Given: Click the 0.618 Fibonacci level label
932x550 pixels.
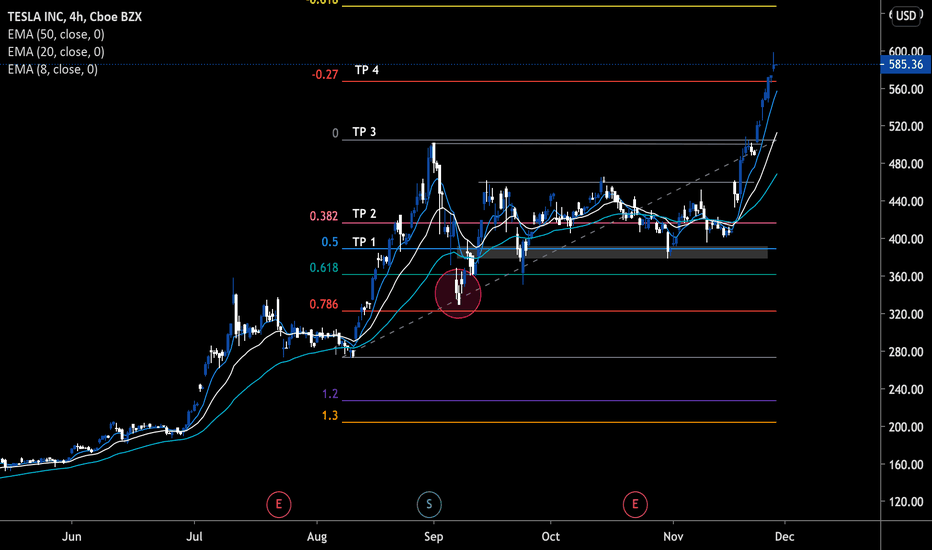Looking at the screenshot, I should [x=324, y=268].
